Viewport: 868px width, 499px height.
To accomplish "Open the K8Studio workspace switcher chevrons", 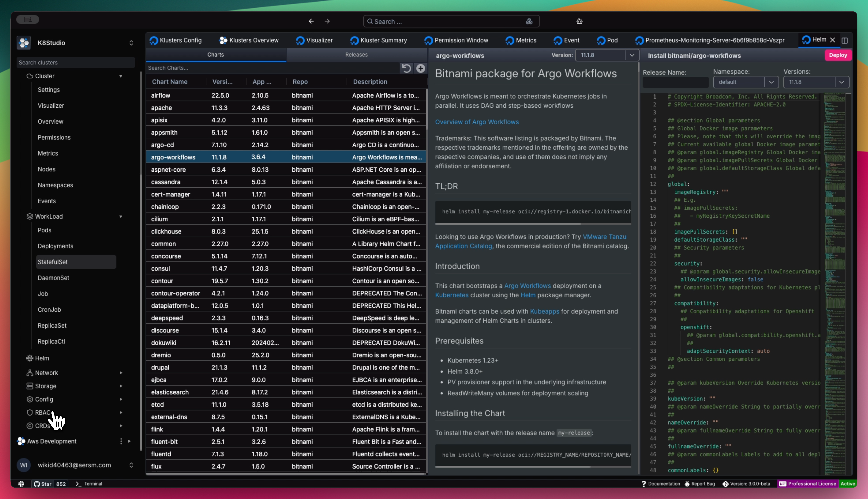I will [131, 43].
